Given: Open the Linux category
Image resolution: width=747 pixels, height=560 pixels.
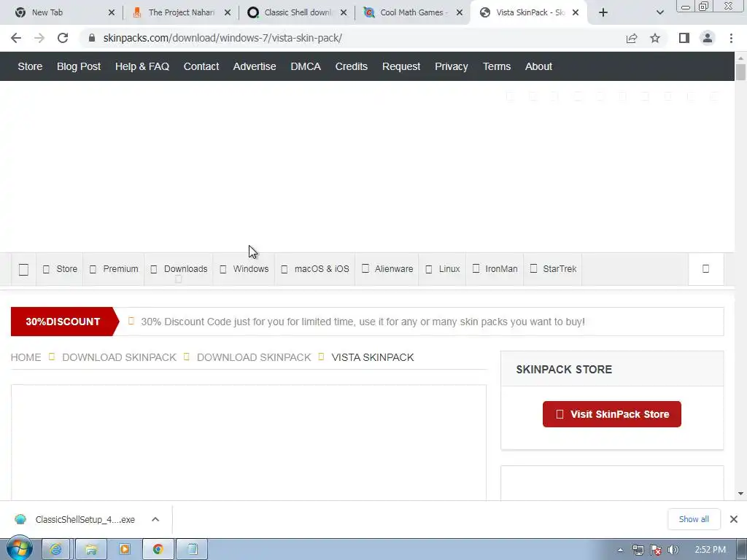Looking at the screenshot, I should [x=442, y=269].
